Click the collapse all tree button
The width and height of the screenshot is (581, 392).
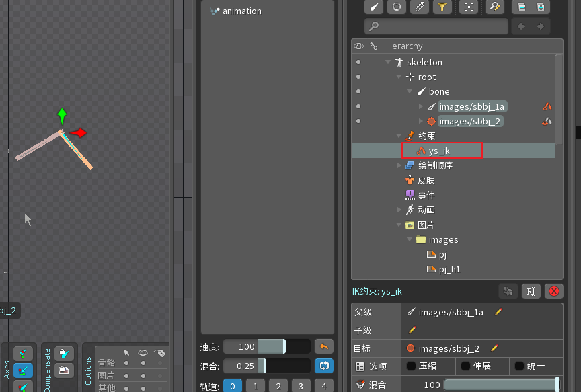click(520, 7)
